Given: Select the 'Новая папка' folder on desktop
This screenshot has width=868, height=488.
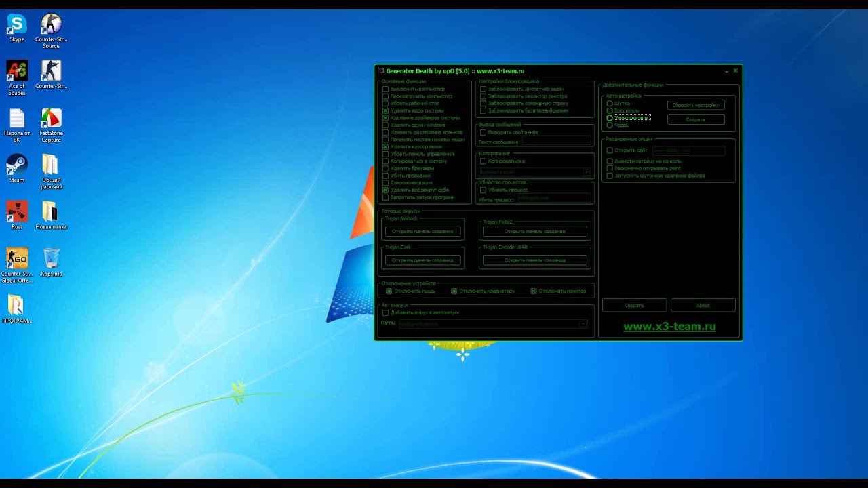Looking at the screenshot, I should [x=51, y=216].
